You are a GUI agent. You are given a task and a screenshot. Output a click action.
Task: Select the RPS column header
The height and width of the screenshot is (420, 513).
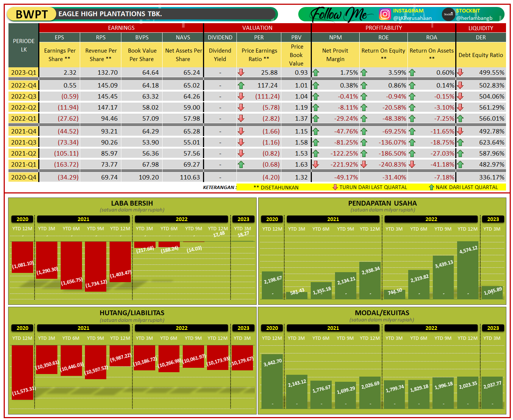[x=101, y=38]
